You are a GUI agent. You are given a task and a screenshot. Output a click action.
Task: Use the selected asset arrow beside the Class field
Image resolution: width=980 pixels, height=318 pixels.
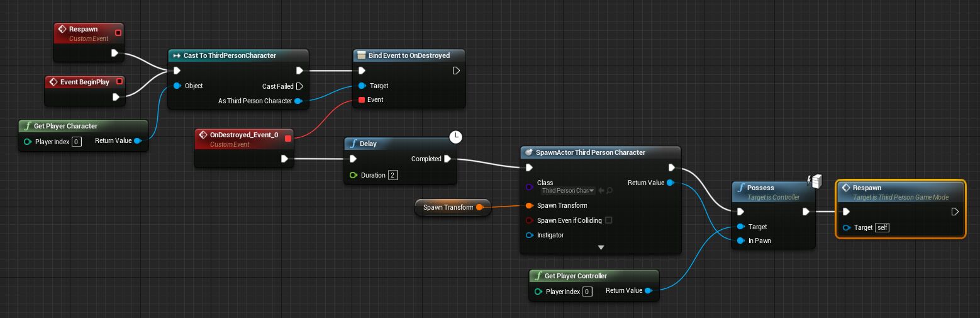(601, 190)
